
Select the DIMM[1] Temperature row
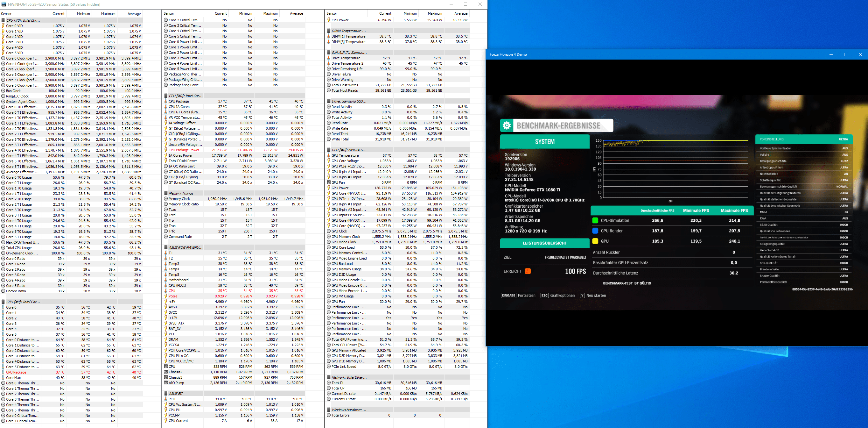pyautogui.click(x=397, y=36)
